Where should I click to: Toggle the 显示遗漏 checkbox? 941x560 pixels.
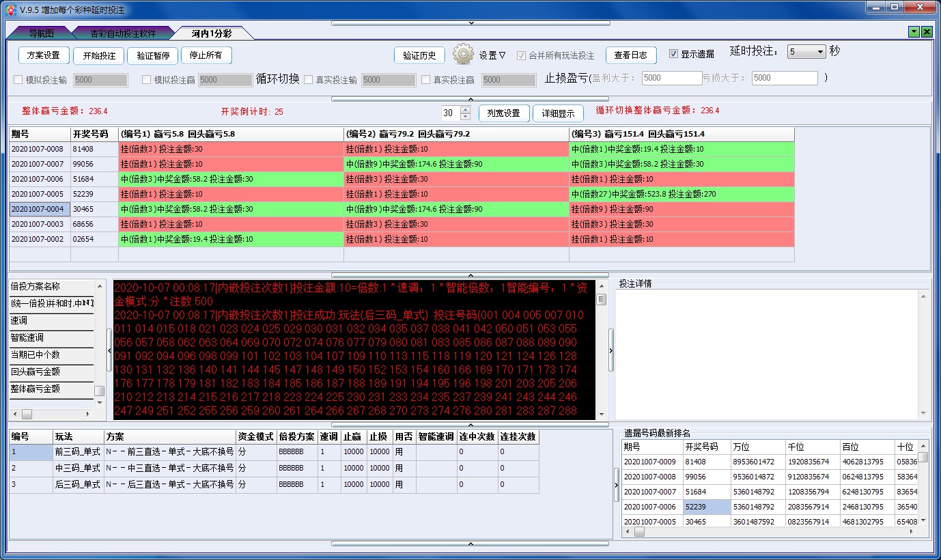(673, 55)
